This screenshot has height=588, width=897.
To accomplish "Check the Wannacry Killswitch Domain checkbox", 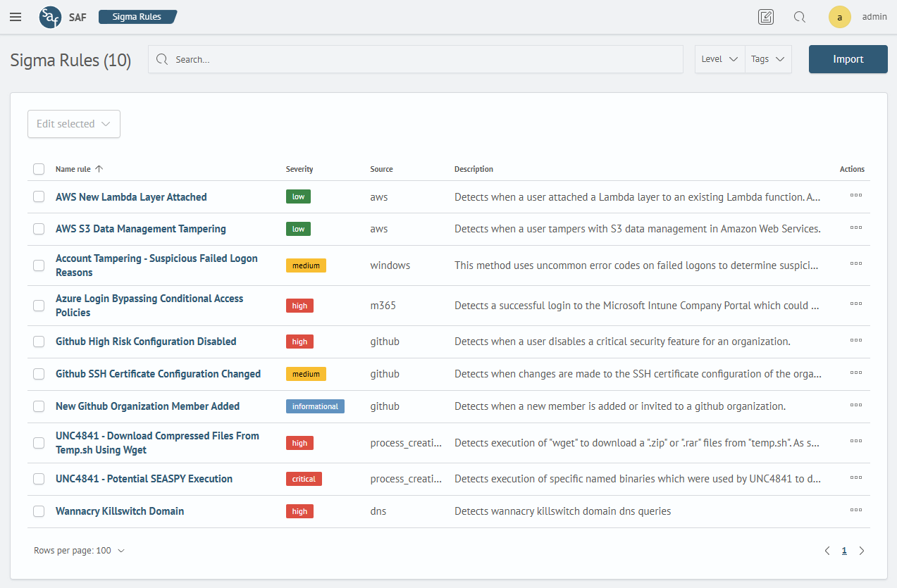I will tap(39, 511).
